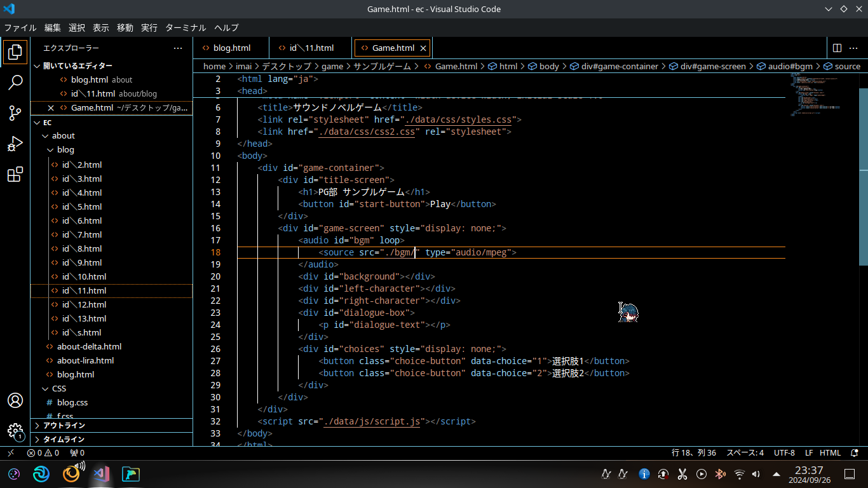Click the volume icon in system tray

[756, 474]
